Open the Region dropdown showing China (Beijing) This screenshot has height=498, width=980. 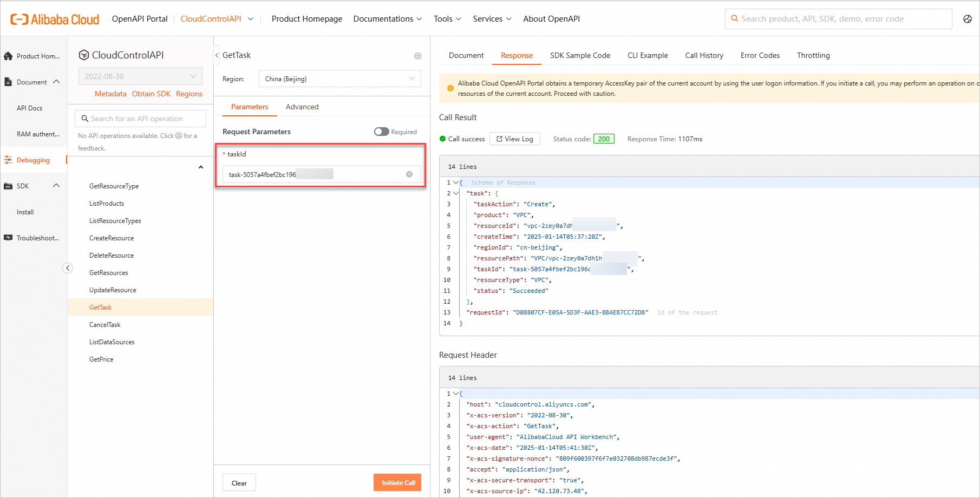(x=339, y=79)
